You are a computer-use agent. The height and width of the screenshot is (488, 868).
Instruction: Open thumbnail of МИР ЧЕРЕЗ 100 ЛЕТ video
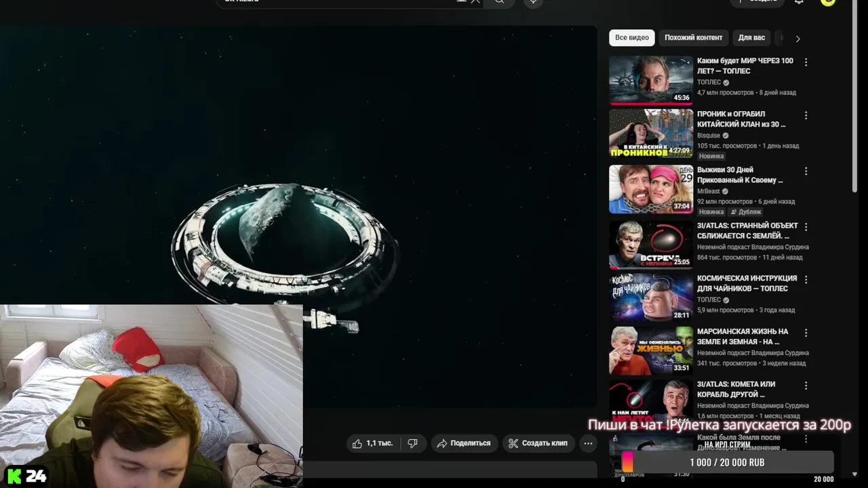point(651,81)
